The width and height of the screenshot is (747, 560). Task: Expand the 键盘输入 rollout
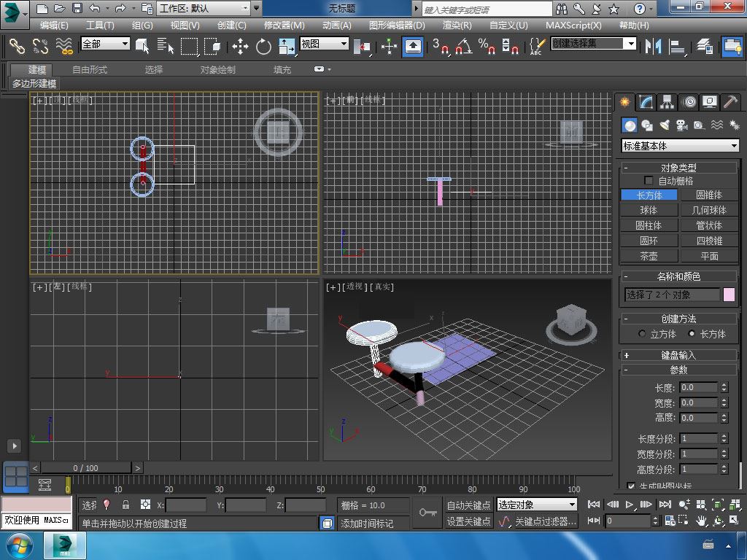[x=678, y=355]
